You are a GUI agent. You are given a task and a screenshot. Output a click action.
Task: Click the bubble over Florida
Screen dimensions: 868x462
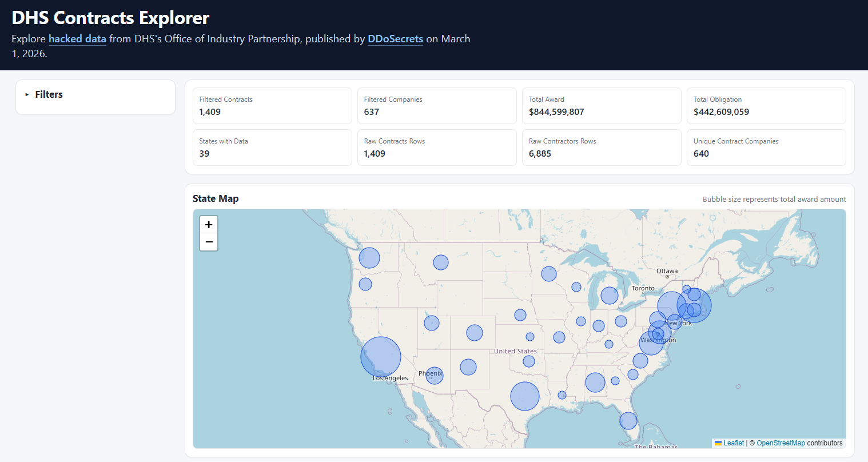click(628, 421)
